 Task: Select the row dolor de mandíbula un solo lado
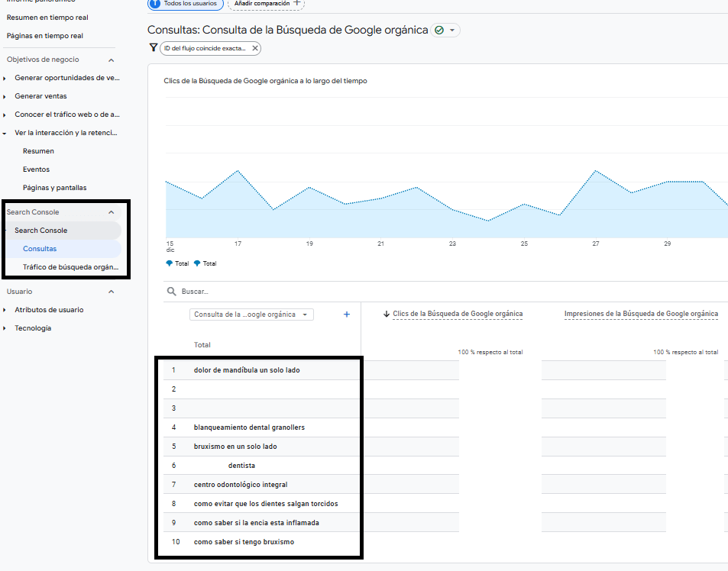click(246, 369)
